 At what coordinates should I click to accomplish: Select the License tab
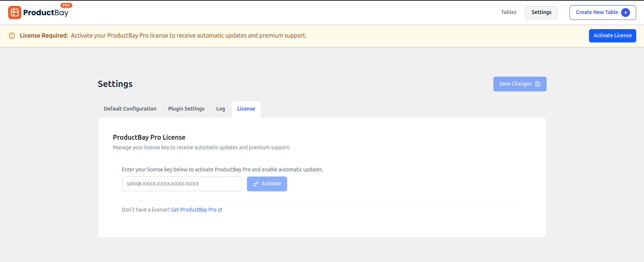point(246,109)
